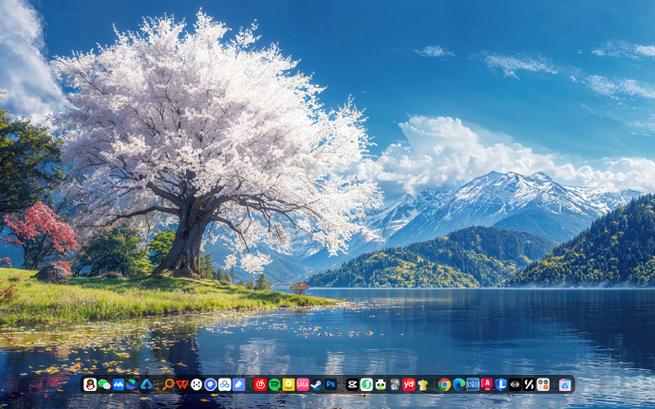Launch the red W WPS Office icon
The image size is (655, 409).
tap(182, 384)
